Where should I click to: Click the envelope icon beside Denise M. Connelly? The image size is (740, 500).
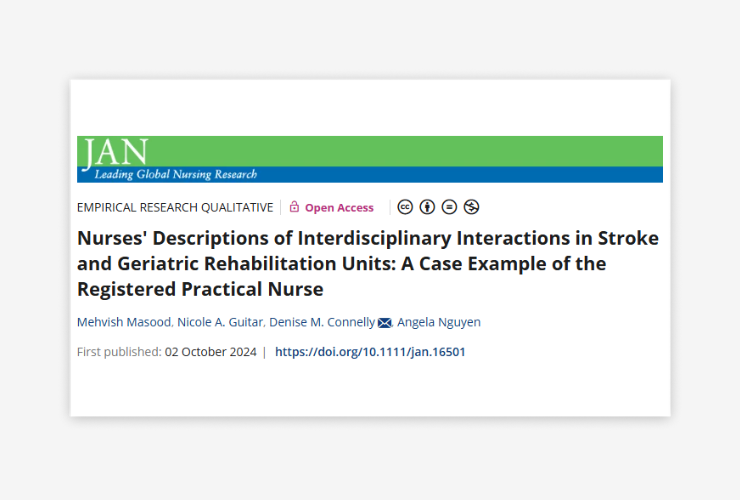[385, 323]
